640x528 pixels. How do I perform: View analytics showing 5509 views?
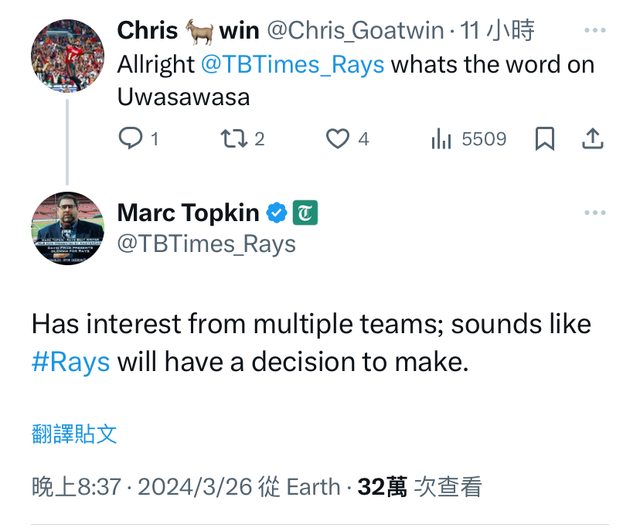[441, 140]
